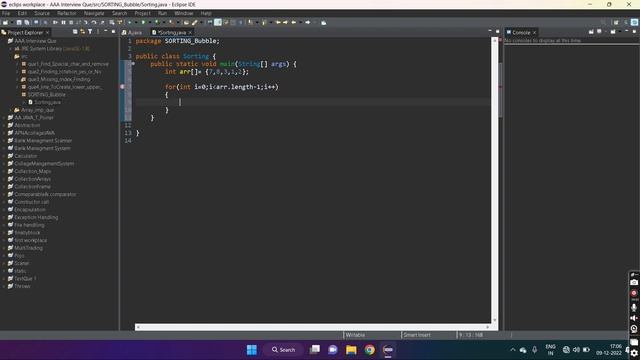Click the toolbar Search flashlight icon
Viewport: 640px width, 360px height.
click(x=195, y=22)
